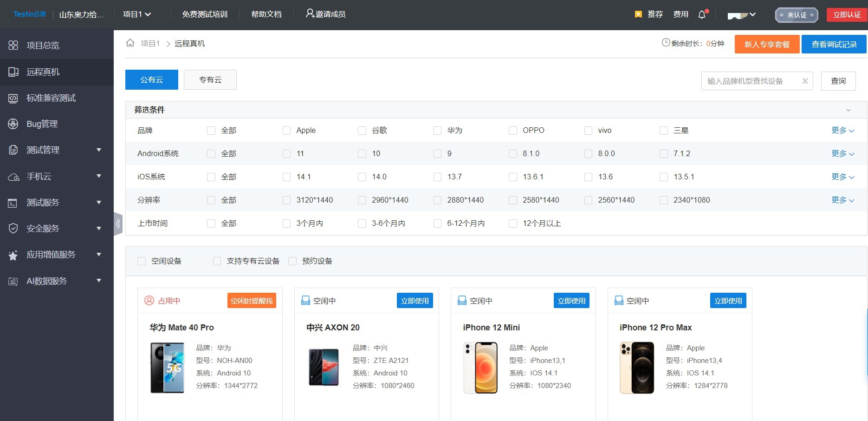Expand 更多 in the iOS系统 row

click(x=842, y=177)
